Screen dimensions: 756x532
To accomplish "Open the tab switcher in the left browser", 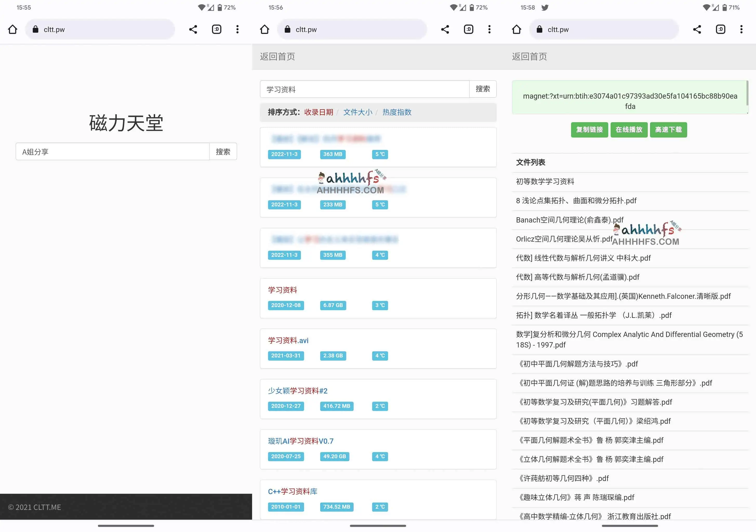I will [x=216, y=29].
